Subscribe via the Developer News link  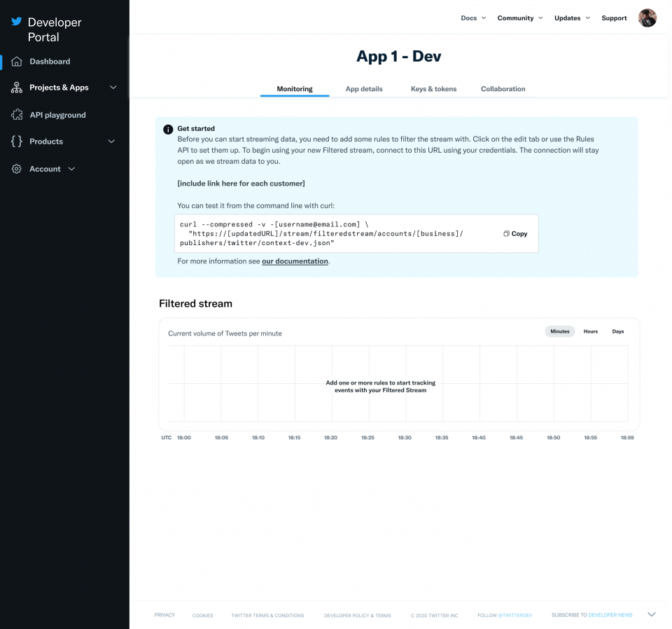click(610, 615)
